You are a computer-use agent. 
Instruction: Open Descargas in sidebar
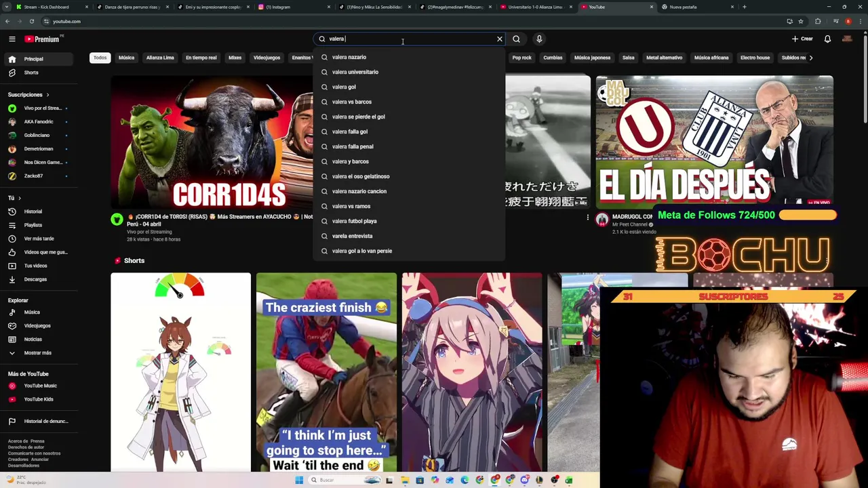point(39,279)
